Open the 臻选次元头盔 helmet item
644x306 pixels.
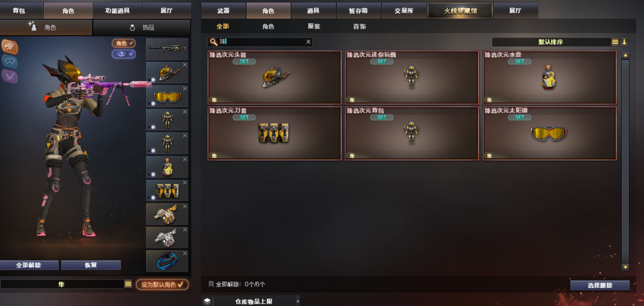tap(274, 77)
